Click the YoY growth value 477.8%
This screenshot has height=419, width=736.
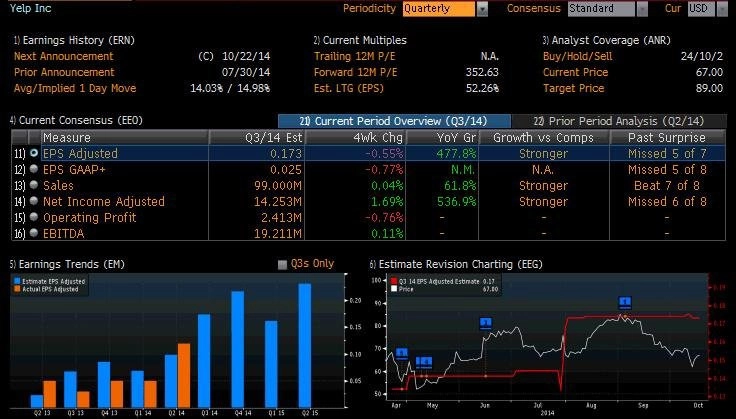tap(456, 153)
